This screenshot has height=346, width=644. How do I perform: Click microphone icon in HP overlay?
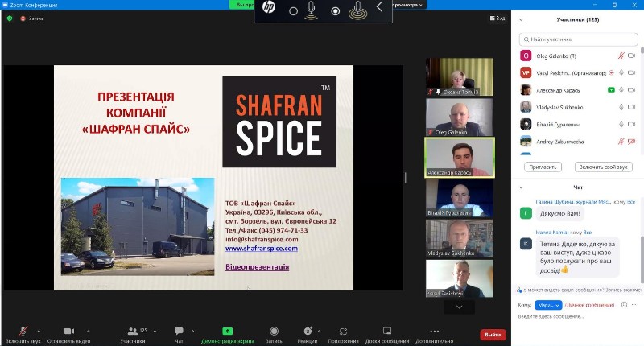(x=312, y=10)
